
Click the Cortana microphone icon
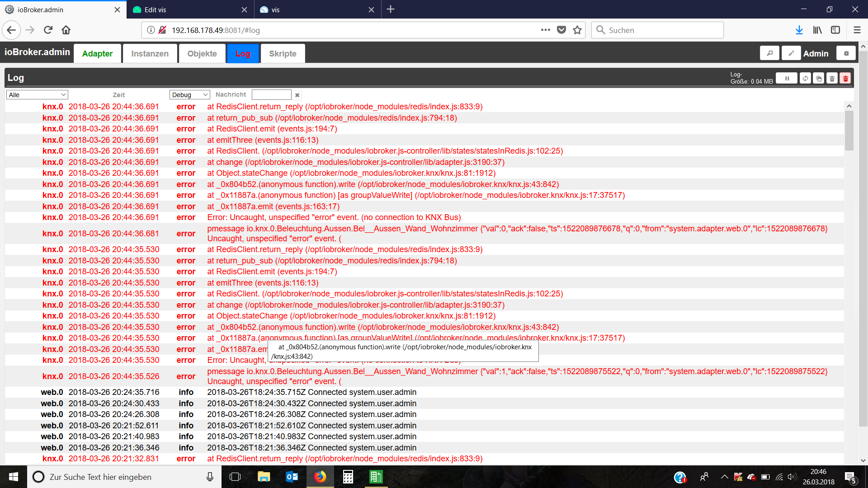(210, 477)
